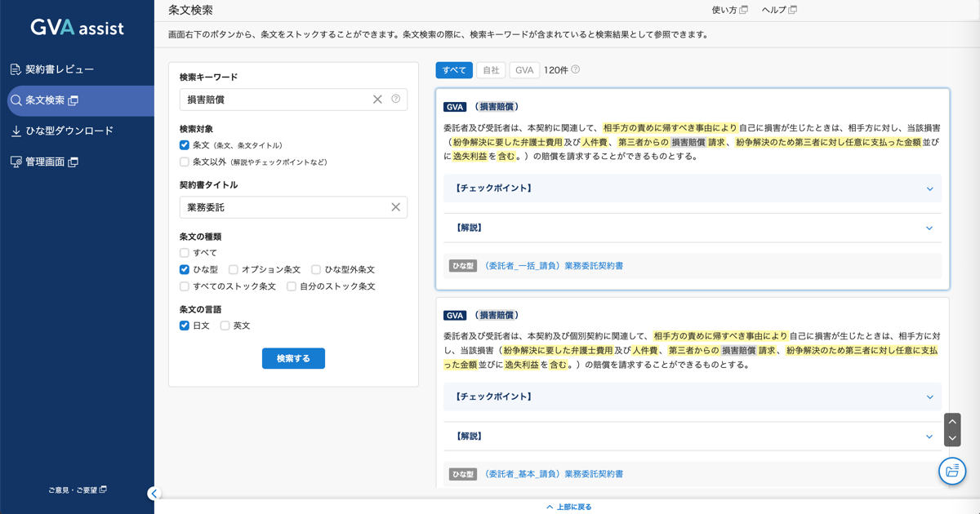The height and width of the screenshot is (514, 980).
Task: Click ひな型 tag on 委託者_基本_請負 row
Action: click(x=463, y=474)
